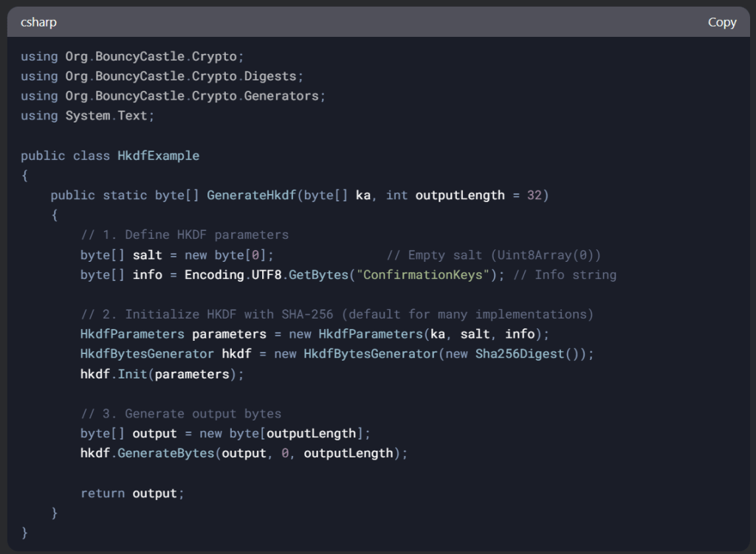Click the return output statement
This screenshot has width=756, height=554.
(132, 494)
